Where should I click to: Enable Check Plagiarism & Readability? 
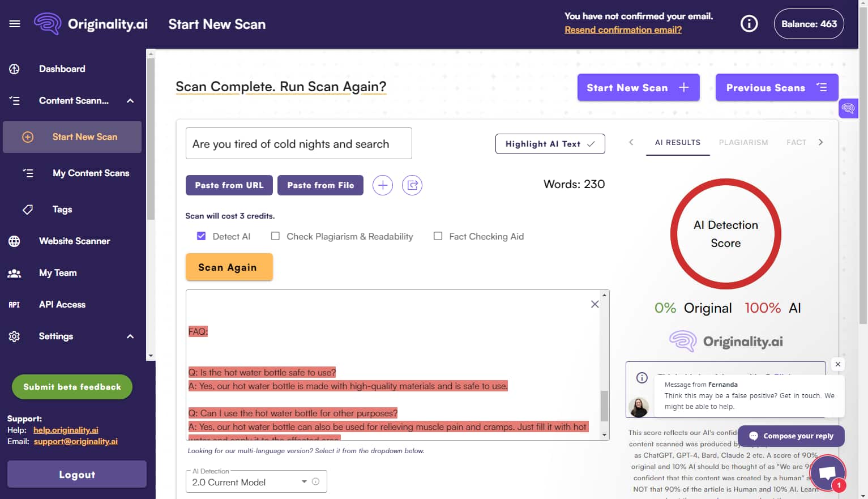(x=275, y=236)
